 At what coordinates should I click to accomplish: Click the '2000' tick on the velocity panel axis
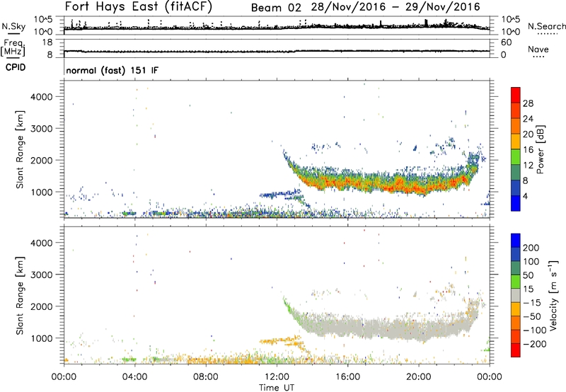coord(42,306)
